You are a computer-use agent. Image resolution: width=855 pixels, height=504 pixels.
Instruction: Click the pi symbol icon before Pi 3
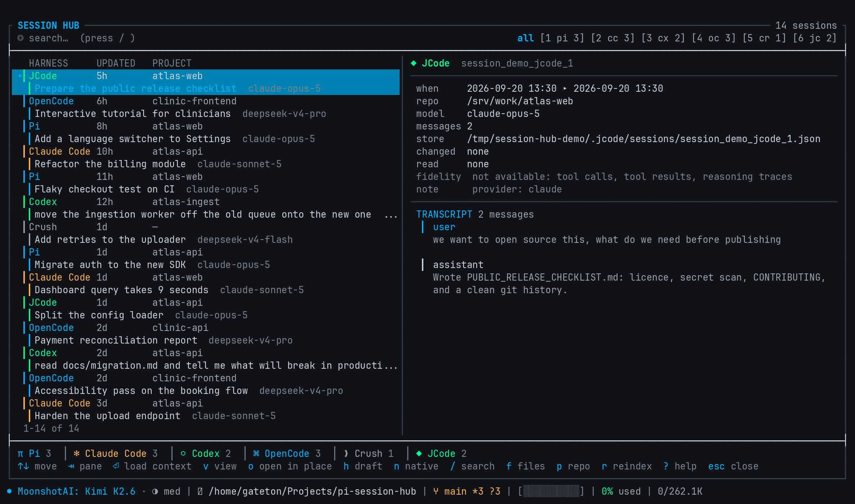click(x=21, y=454)
